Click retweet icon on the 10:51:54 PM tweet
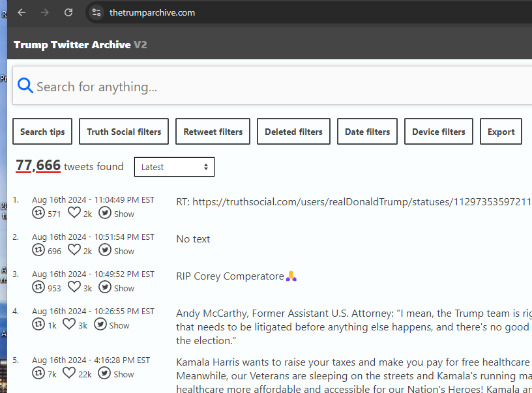The width and height of the screenshot is (532, 393). point(38,250)
